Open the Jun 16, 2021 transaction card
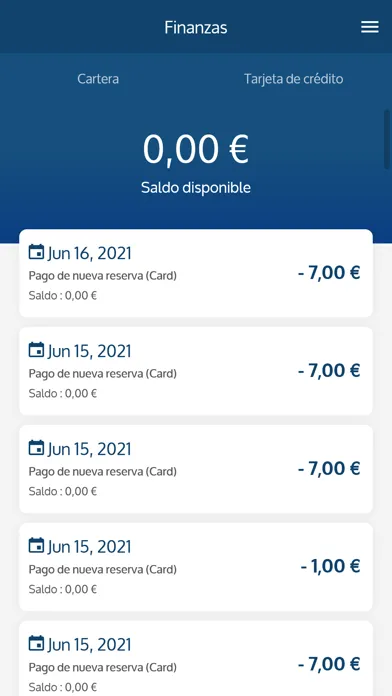Screen dimensions: 392x696 click(196, 273)
